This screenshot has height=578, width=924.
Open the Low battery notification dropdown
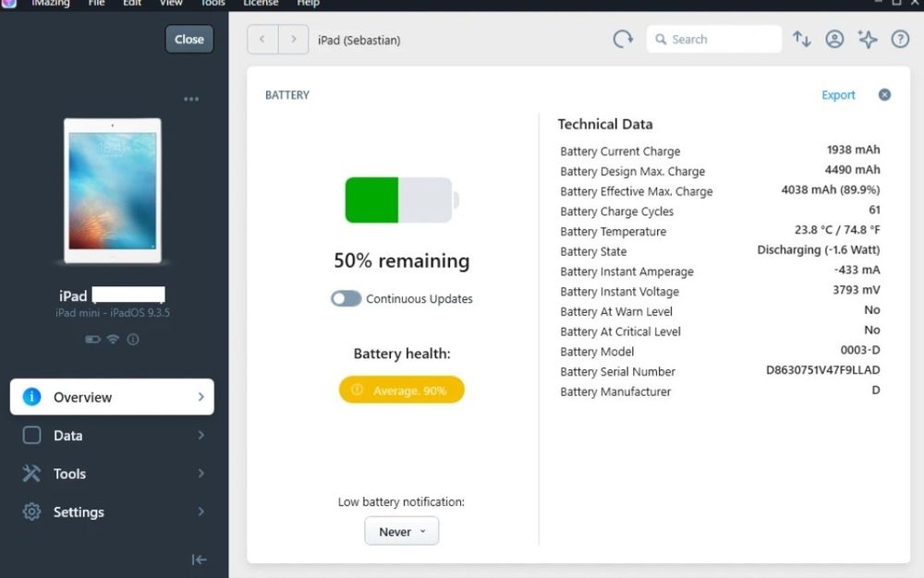[x=401, y=531]
